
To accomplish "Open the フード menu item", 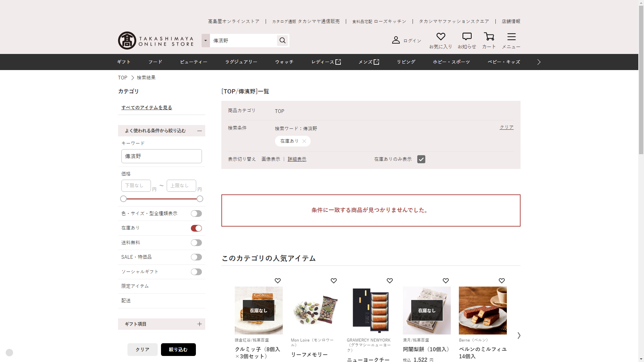I will [x=155, y=62].
